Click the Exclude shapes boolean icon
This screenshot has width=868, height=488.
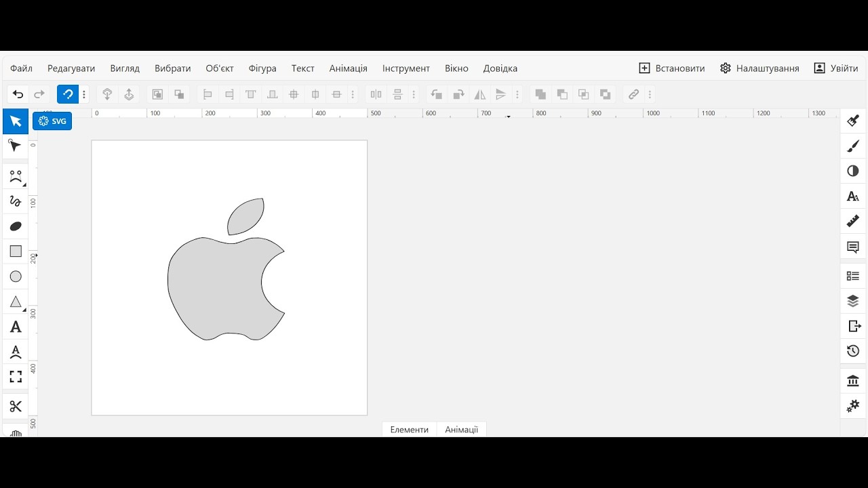pos(606,94)
